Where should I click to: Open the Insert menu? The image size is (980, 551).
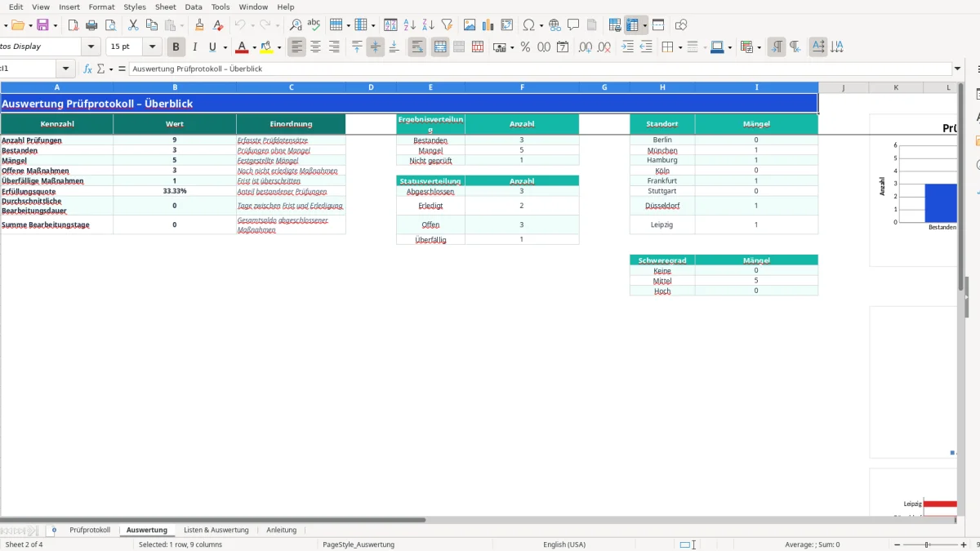pos(69,7)
